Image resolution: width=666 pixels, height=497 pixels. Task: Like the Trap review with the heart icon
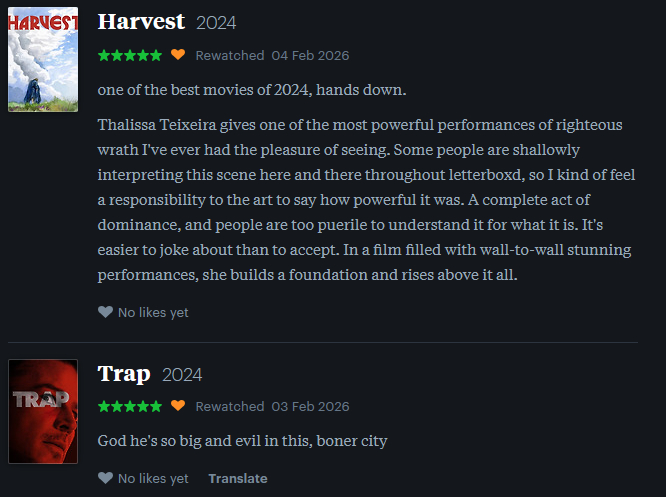coord(105,478)
